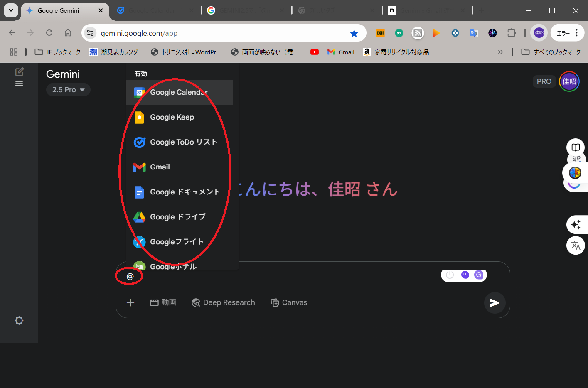Click the EXIF extension icon

(x=380, y=33)
